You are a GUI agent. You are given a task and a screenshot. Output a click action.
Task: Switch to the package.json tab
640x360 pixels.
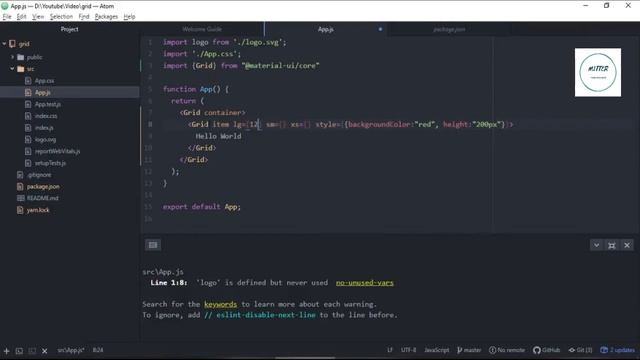pyautogui.click(x=449, y=29)
